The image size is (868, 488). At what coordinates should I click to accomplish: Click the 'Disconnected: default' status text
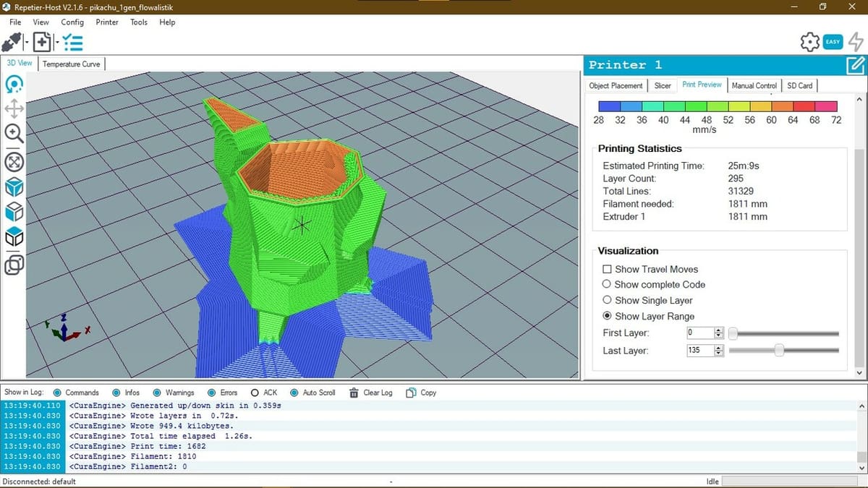pos(39,481)
